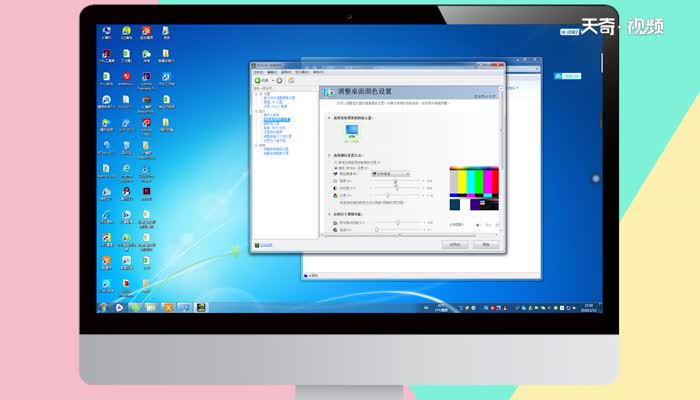Click the color bars reference image

pyautogui.click(x=473, y=180)
